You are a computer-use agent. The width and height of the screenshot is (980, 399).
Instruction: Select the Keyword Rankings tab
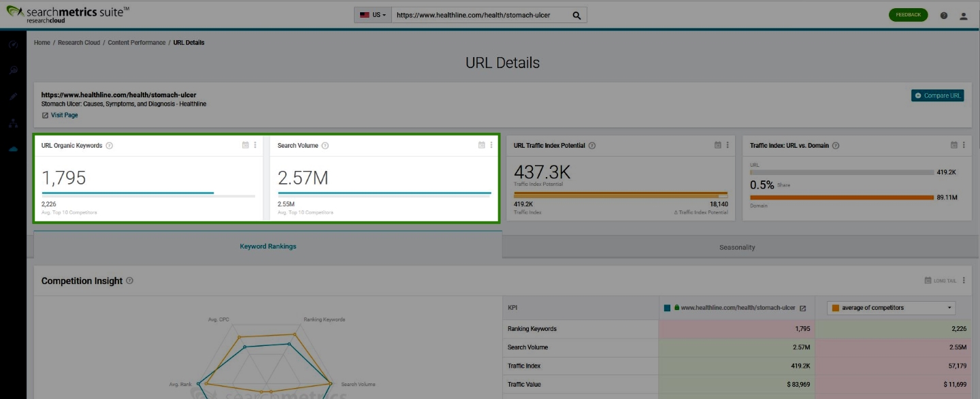point(267,246)
